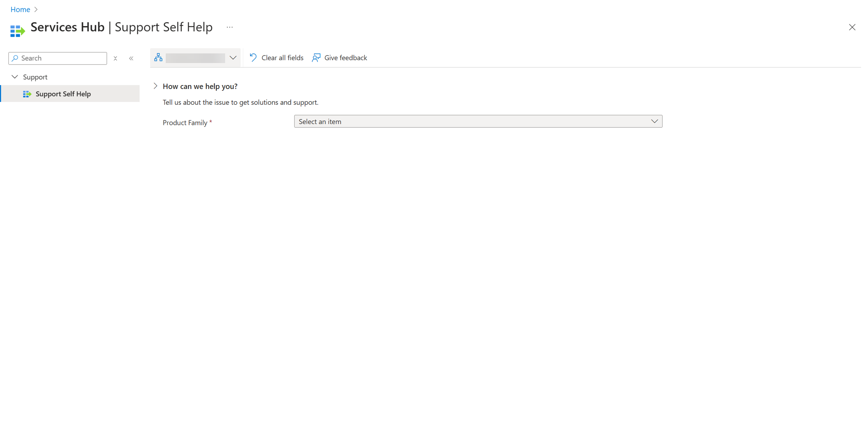The image size is (868, 438).
Task: Expand the How can we help you section
Action: 155,86
